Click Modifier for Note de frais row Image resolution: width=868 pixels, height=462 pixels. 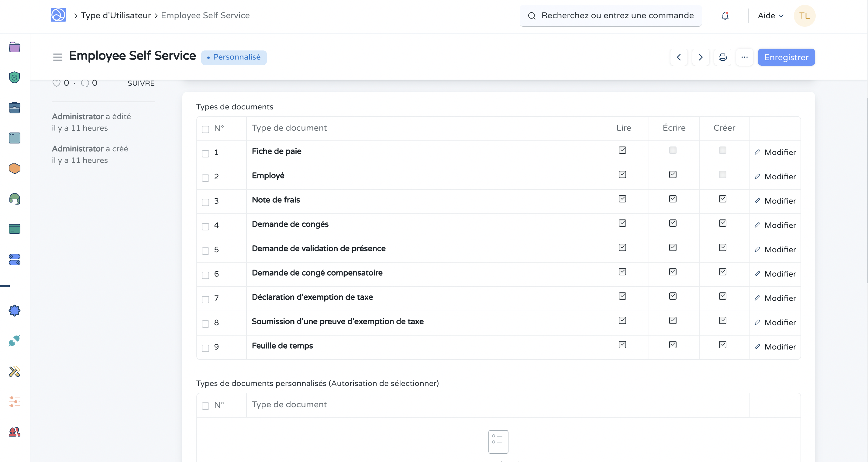[x=775, y=201]
